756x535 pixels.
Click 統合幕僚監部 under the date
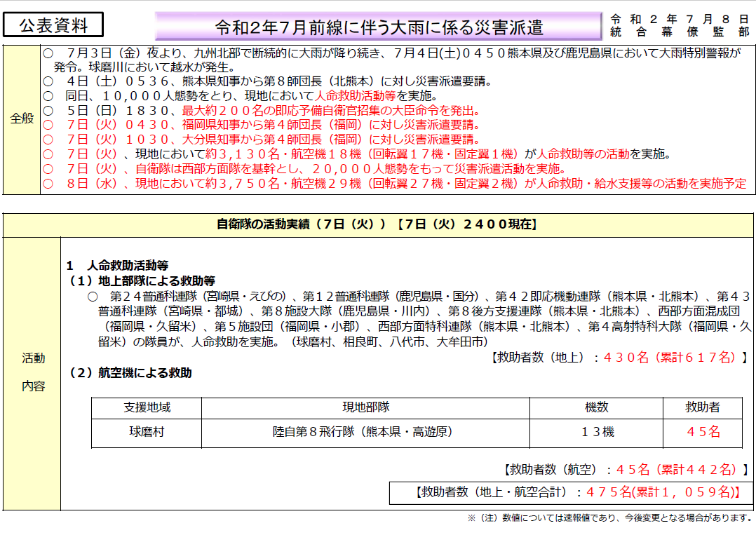click(680, 32)
